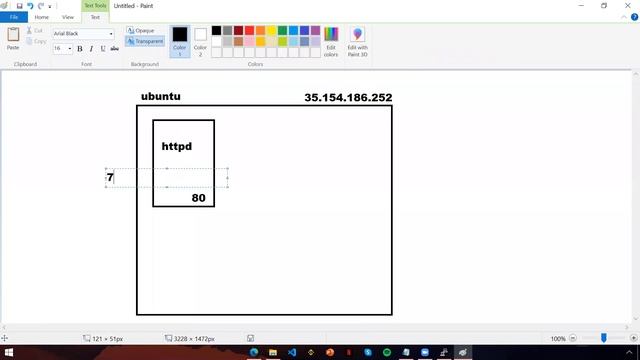Redo the last undone action
This screenshot has width=640, height=360.
tap(41, 6)
